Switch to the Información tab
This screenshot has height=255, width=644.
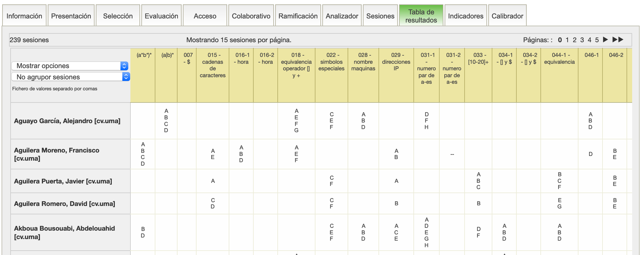point(24,16)
